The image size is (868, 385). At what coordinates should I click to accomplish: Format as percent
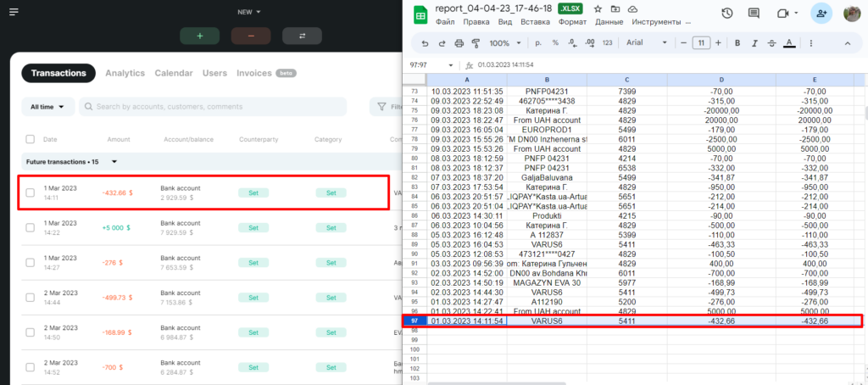point(555,42)
